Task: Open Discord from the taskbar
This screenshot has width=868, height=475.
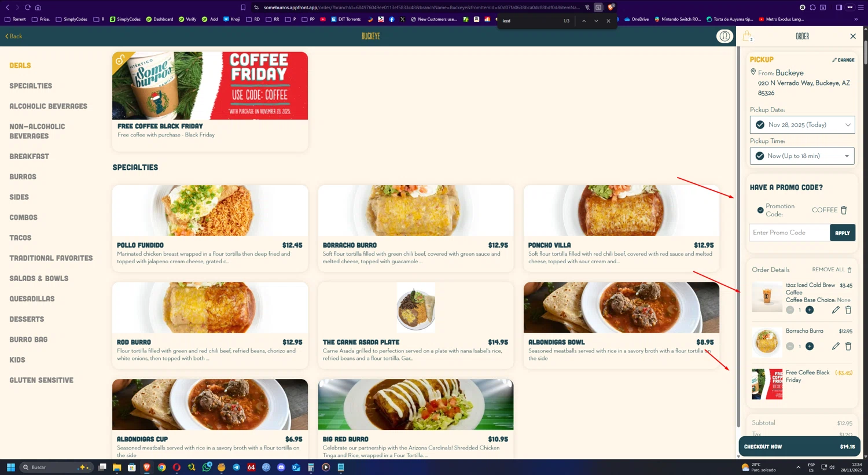Action: click(281, 467)
